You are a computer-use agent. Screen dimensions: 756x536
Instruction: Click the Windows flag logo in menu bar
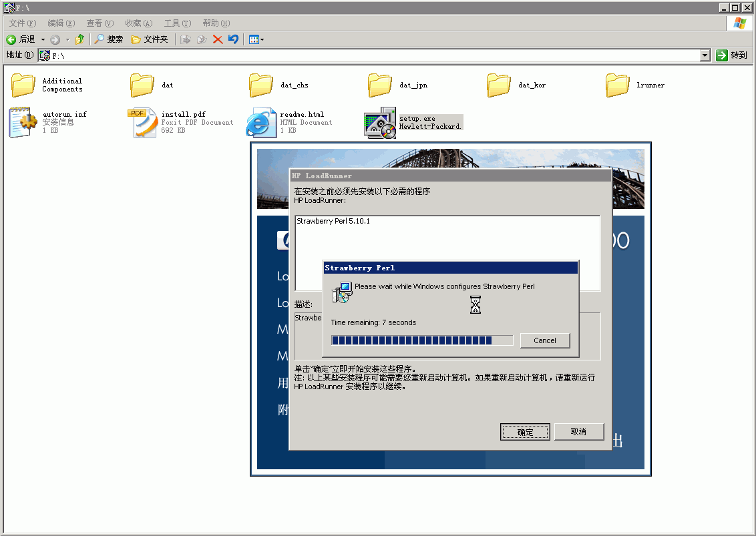[739, 23]
